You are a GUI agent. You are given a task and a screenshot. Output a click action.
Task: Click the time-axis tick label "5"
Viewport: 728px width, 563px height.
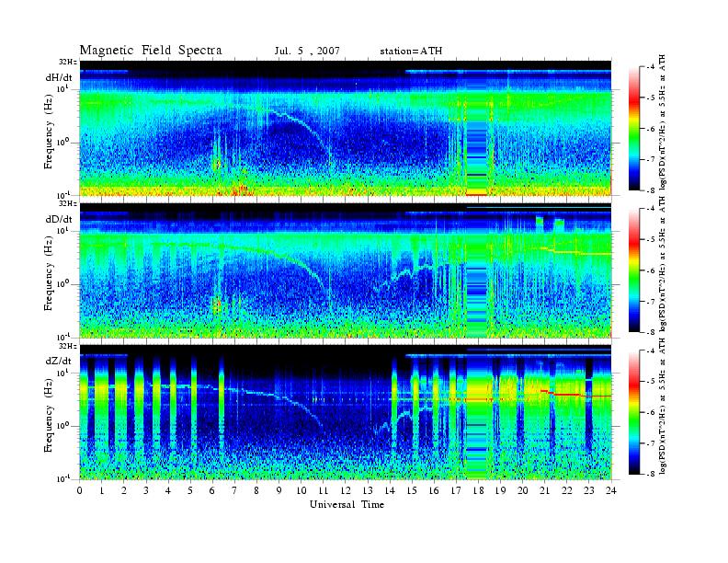tap(190, 490)
